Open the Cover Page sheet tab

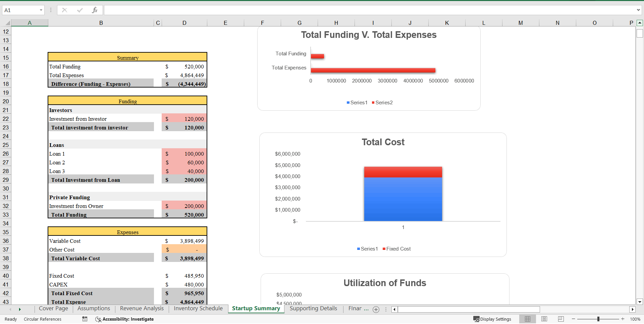point(53,309)
